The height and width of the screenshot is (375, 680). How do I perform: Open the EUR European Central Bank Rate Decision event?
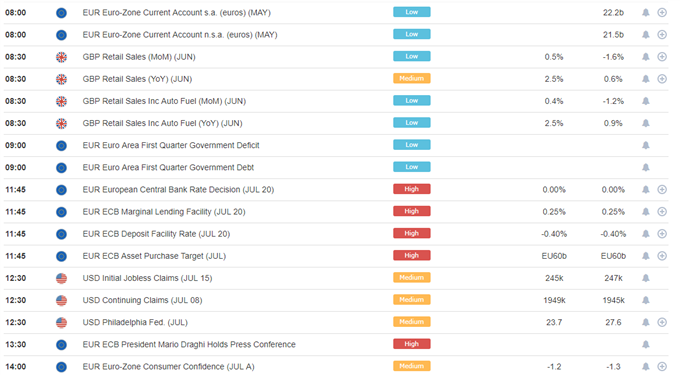tap(178, 190)
